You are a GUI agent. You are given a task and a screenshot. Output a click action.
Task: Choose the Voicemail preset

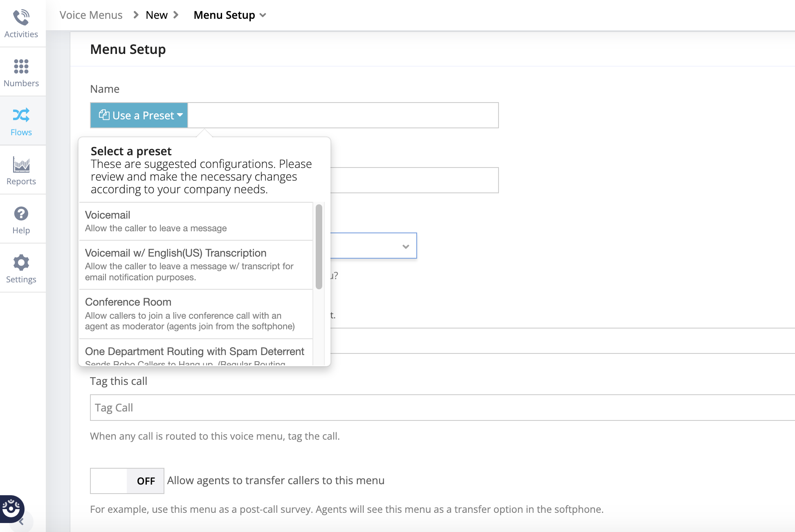click(195, 221)
